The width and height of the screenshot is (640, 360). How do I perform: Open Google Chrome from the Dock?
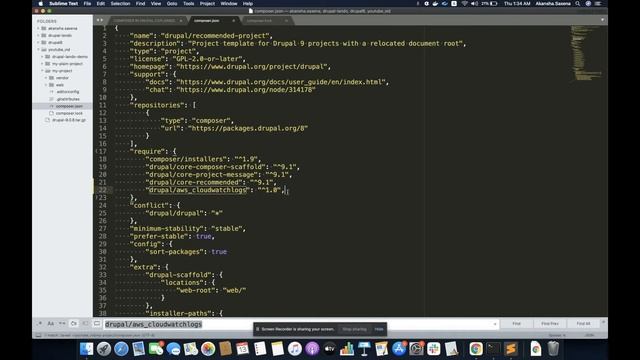(476, 349)
